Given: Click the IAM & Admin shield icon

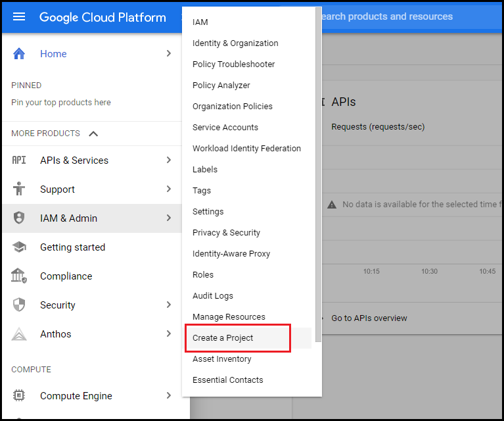Looking at the screenshot, I should (19, 218).
